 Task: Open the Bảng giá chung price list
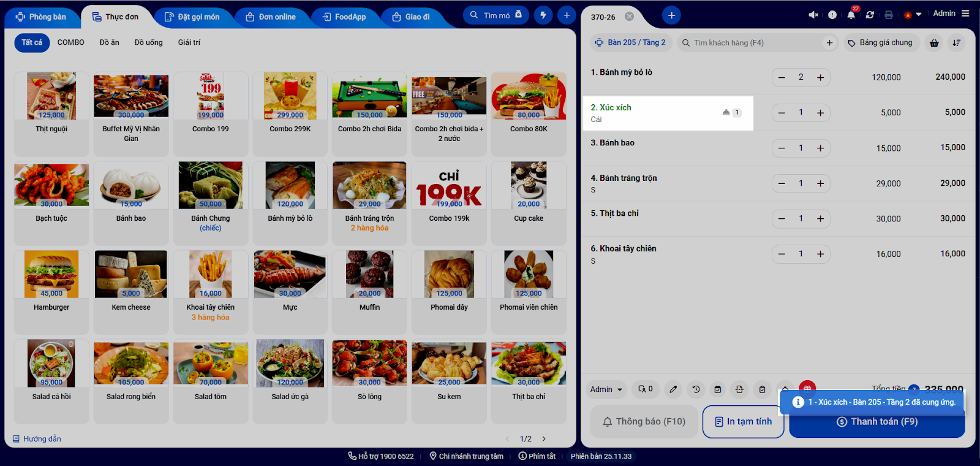tap(881, 42)
